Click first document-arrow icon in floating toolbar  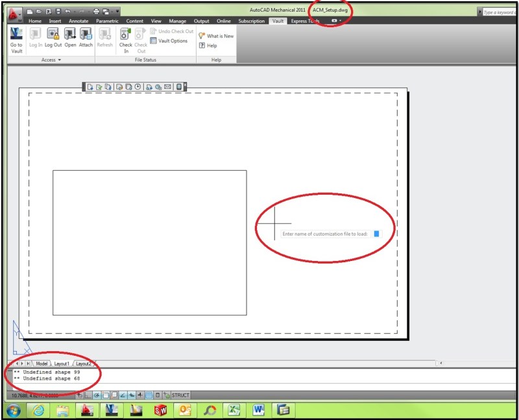coord(90,87)
